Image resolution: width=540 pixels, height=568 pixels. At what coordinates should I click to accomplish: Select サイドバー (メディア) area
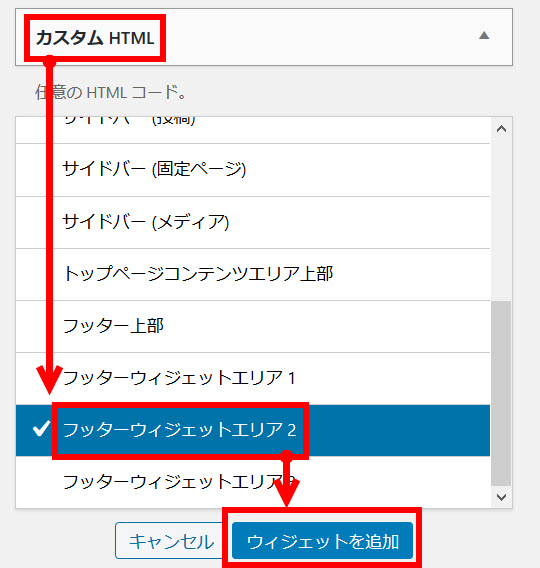click(253, 222)
